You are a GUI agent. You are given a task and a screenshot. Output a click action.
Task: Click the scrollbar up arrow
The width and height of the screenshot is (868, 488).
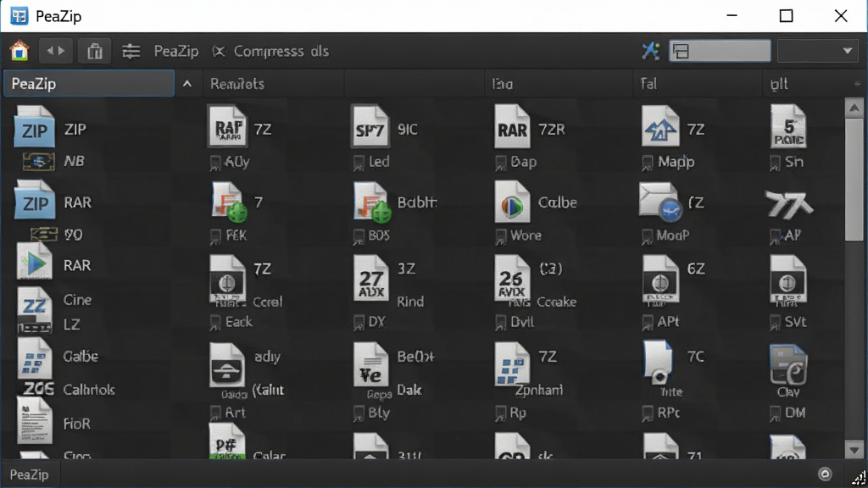point(854,108)
